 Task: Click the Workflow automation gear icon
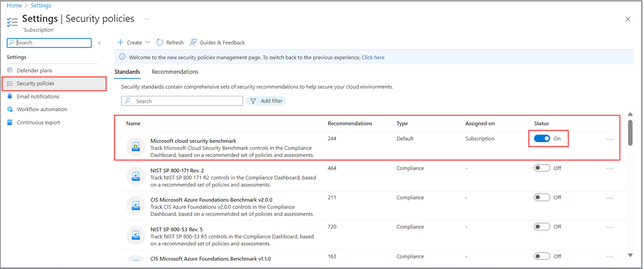(x=10, y=109)
